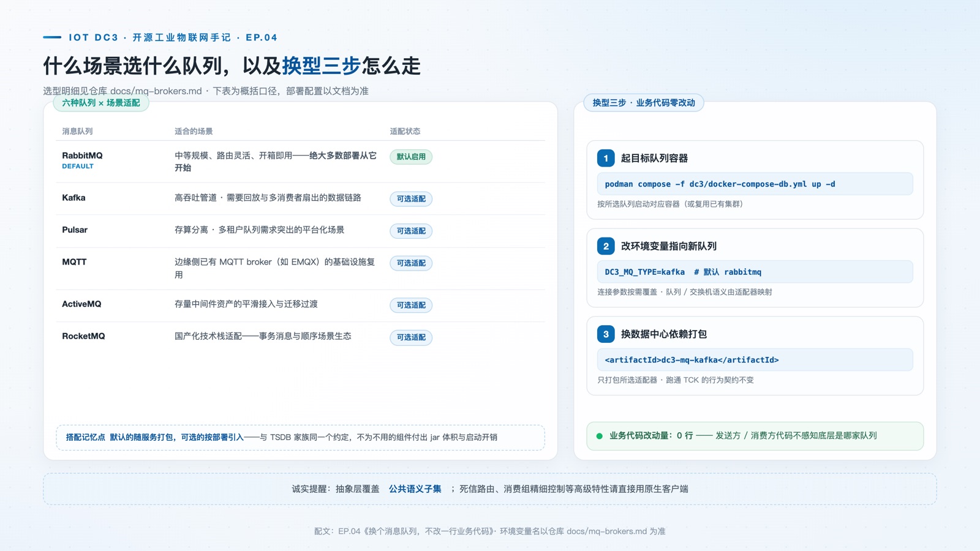The image size is (980, 551).
Task: Click the artifactId dc3-mq-kafka code block
Action: 755,360
